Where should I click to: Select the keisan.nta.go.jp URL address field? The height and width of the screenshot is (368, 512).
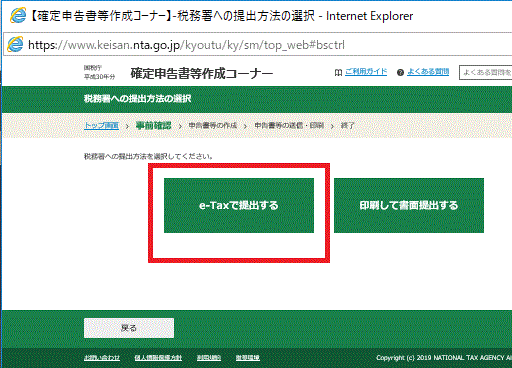258,44
